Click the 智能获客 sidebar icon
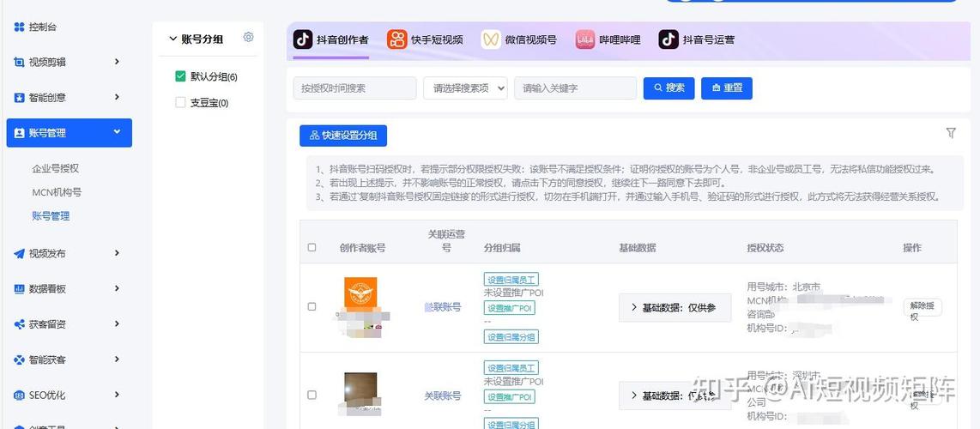This screenshot has width=980, height=429. coord(20,360)
